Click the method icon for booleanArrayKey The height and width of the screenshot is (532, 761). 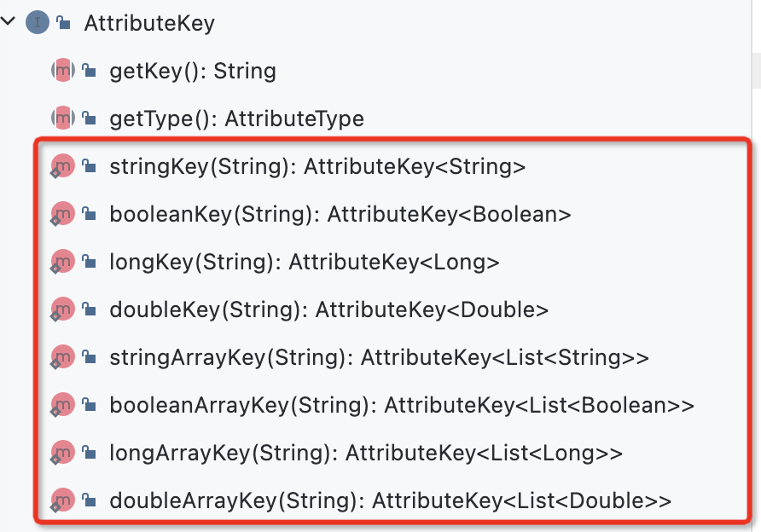62,405
